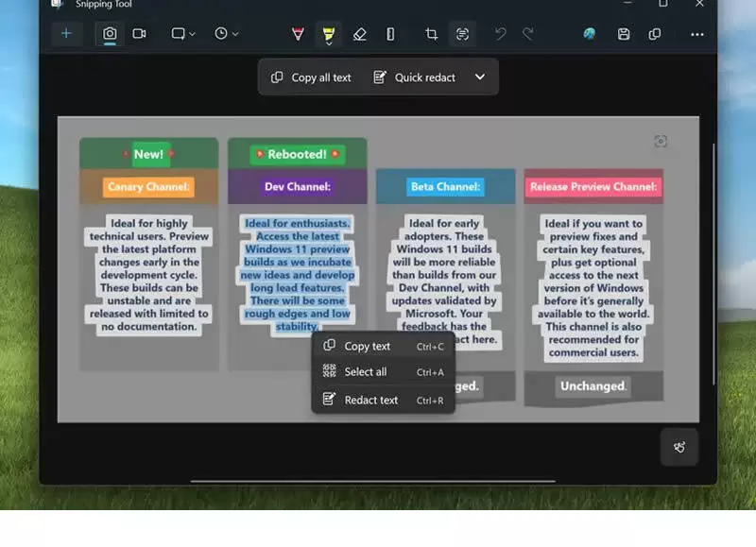Toggle the Ruler tool
The height and width of the screenshot is (547, 756).
pyautogui.click(x=390, y=34)
